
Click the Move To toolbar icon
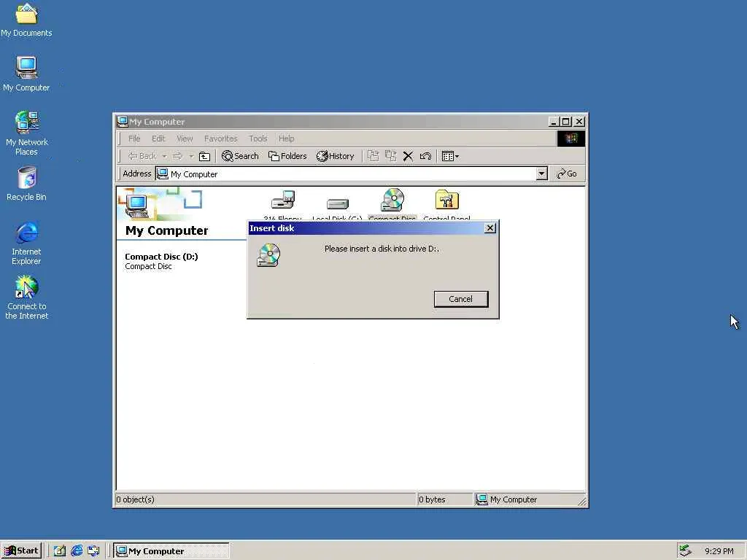373,156
